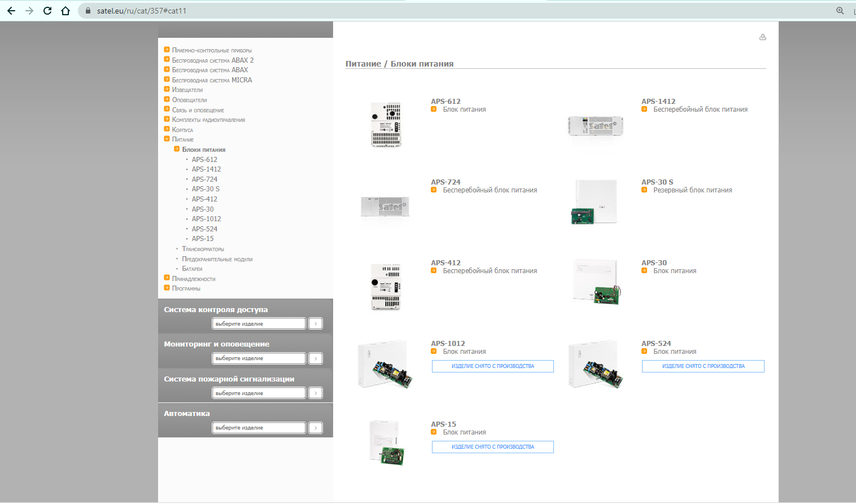This screenshot has width=856, height=504.
Task: Click go arrow button for Система контроля доступа
Action: pos(316,323)
